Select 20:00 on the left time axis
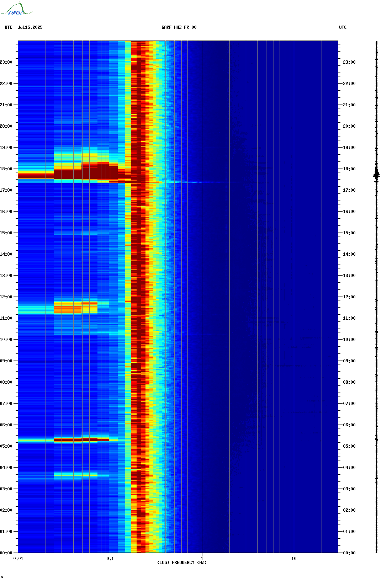 click(6, 126)
